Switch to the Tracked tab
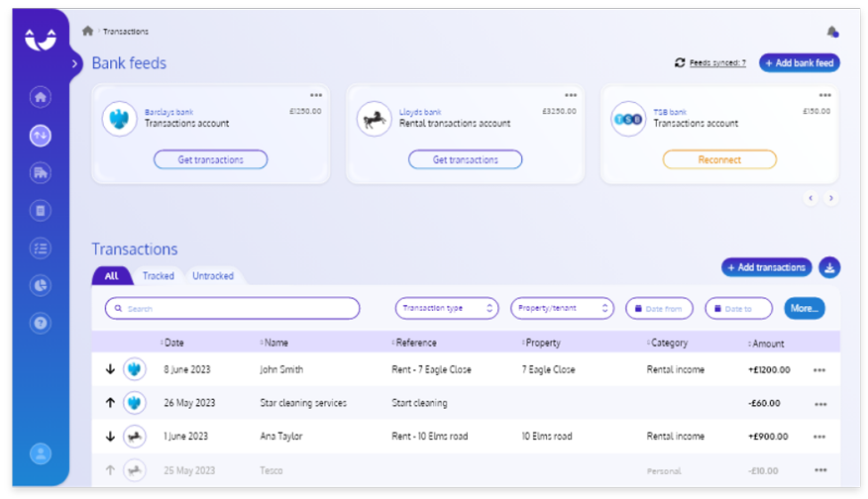The width and height of the screenshot is (868, 499). pos(158,276)
